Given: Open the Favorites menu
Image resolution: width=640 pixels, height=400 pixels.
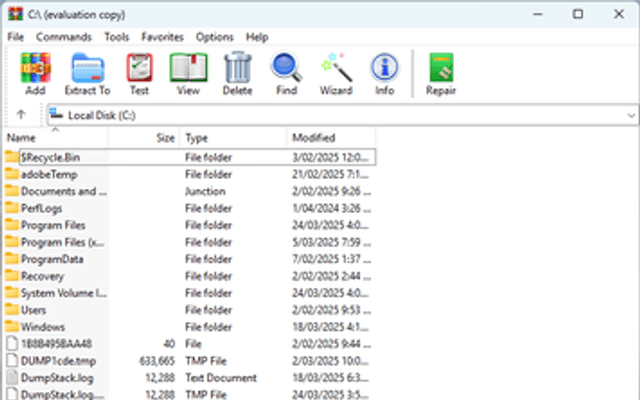Looking at the screenshot, I should pos(162,37).
